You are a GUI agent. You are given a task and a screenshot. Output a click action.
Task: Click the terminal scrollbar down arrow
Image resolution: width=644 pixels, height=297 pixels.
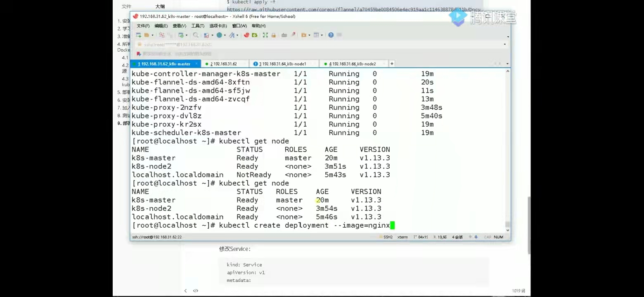click(x=508, y=230)
